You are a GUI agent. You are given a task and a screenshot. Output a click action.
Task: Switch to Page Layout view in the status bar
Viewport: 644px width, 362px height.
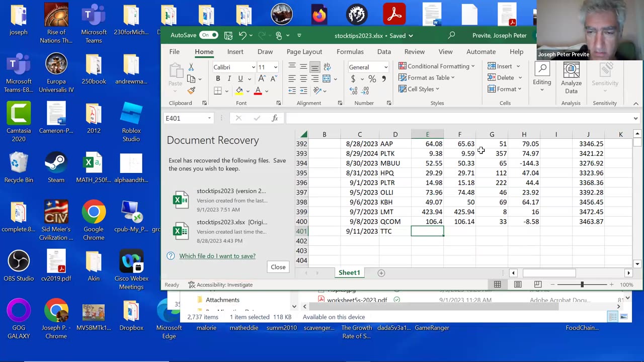[x=518, y=285]
